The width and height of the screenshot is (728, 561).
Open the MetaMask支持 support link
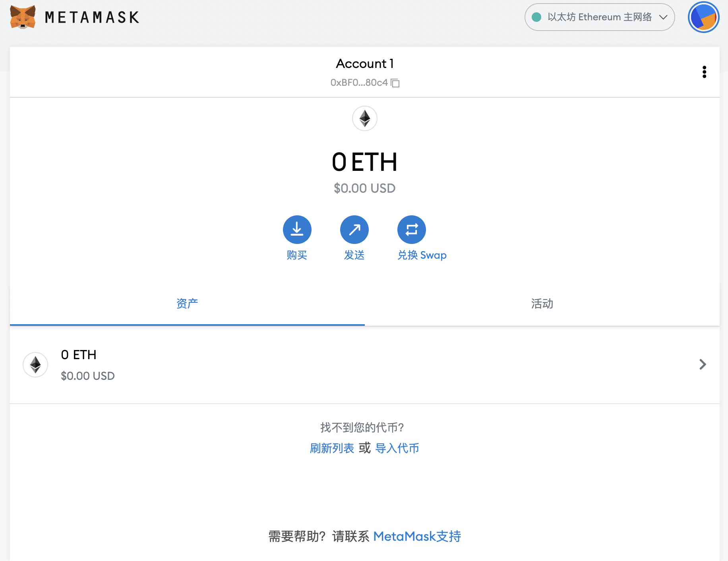[x=417, y=536]
